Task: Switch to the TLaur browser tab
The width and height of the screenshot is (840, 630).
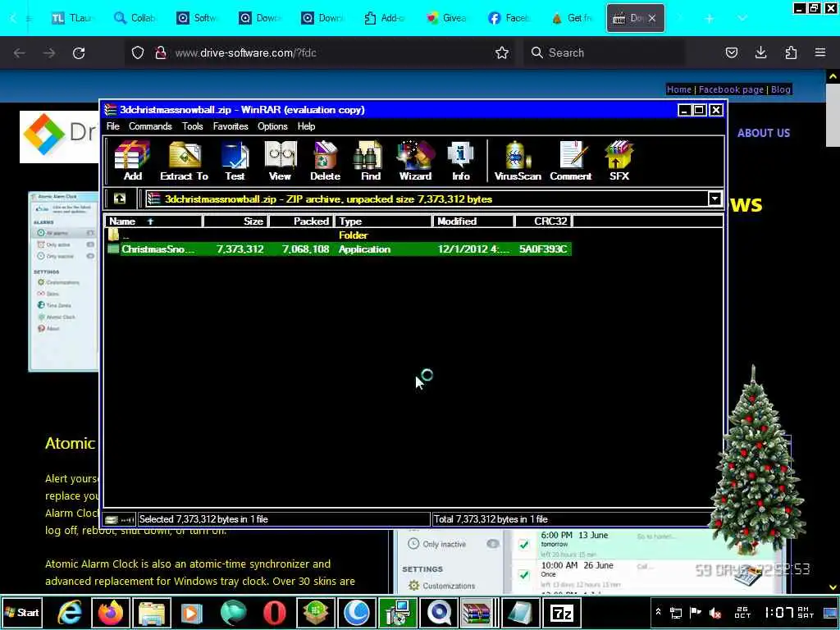Action: tap(71, 18)
